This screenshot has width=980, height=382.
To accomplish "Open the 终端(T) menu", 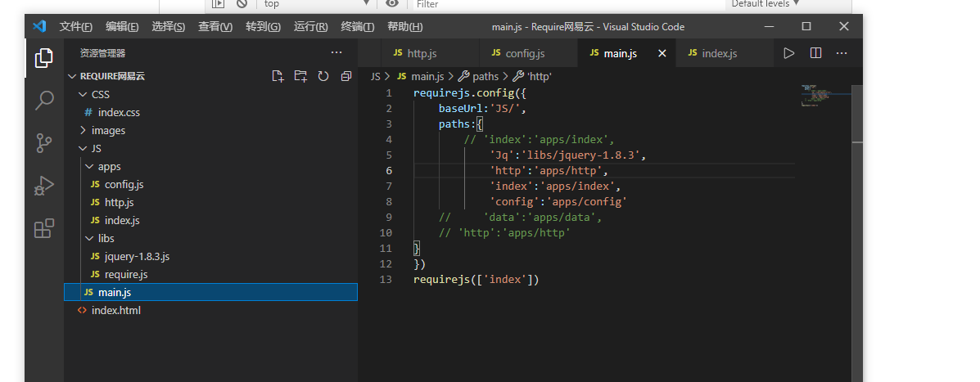I will tap(358, 27).
